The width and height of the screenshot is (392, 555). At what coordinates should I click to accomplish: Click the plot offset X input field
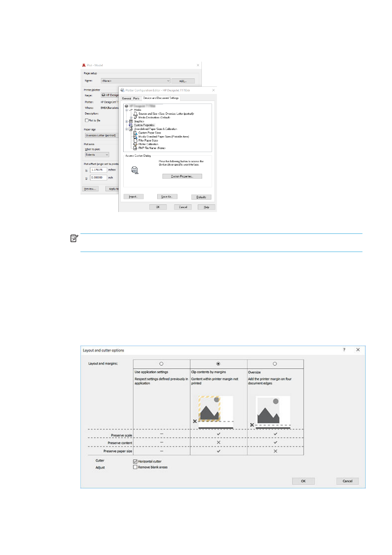pyautogui.click(x=98, y=170)
